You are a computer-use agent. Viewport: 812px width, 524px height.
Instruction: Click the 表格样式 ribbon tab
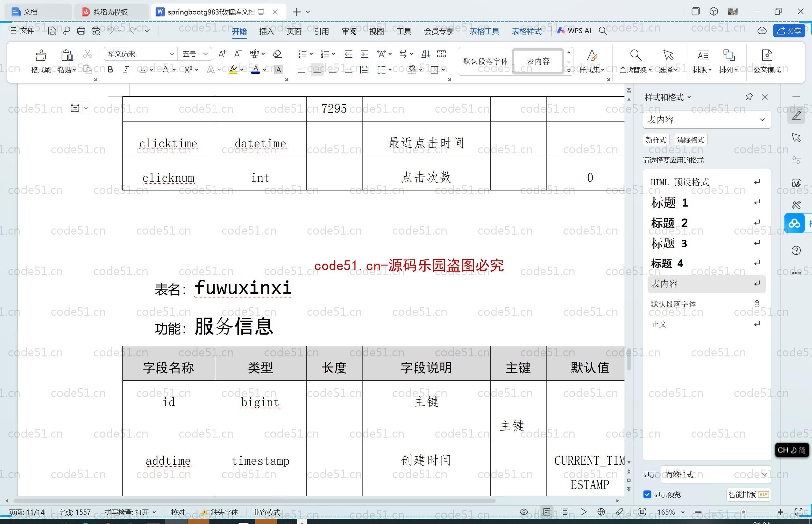coord(527,31)
